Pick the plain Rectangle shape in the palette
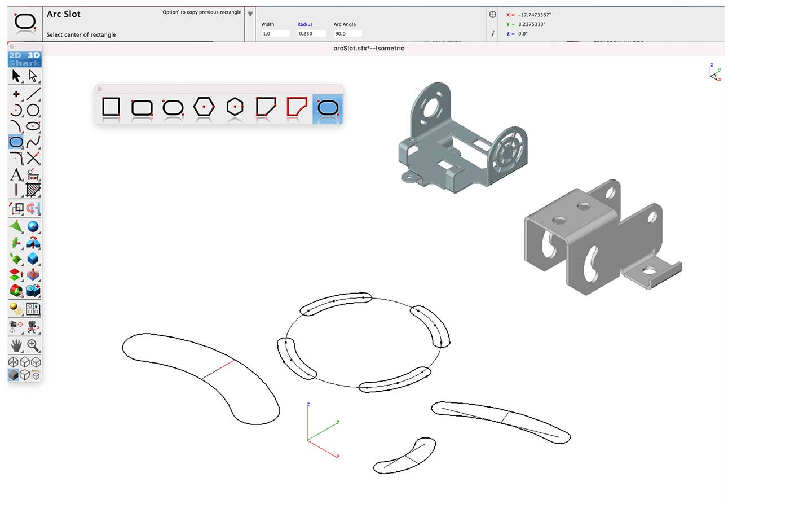Image resolution: width=812 pixels, height=508 pixels. [x=111, y=107]
